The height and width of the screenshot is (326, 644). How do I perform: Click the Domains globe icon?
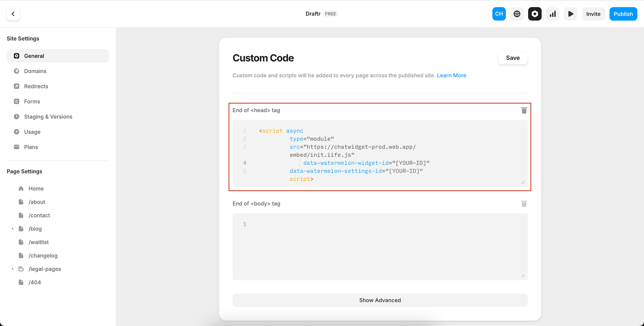click(17, 71)
